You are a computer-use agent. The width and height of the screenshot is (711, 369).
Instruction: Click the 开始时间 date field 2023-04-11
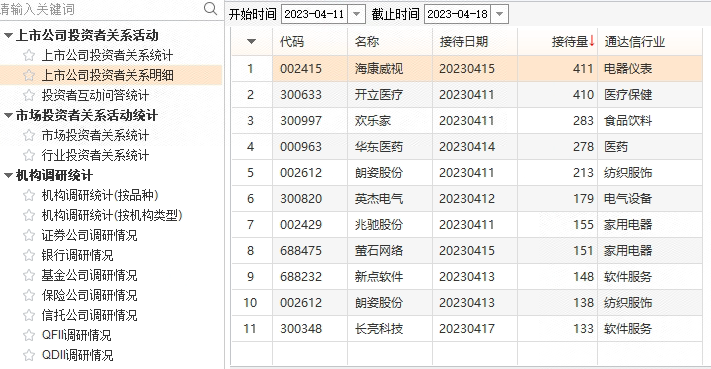[314, 14]
